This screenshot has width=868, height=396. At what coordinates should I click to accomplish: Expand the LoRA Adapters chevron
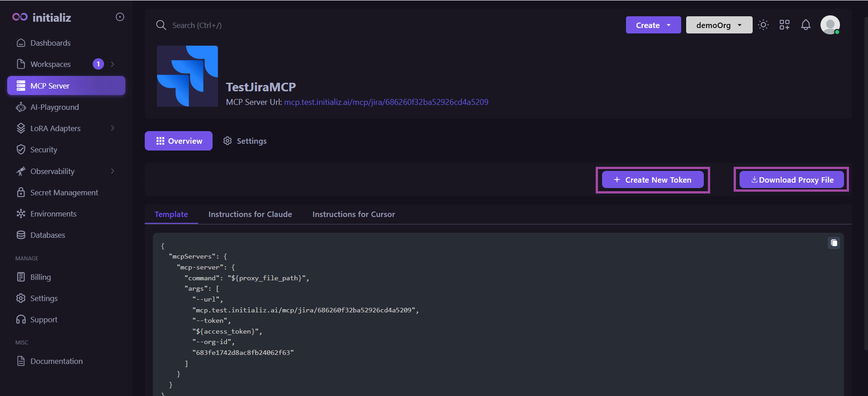pos(113,128)
